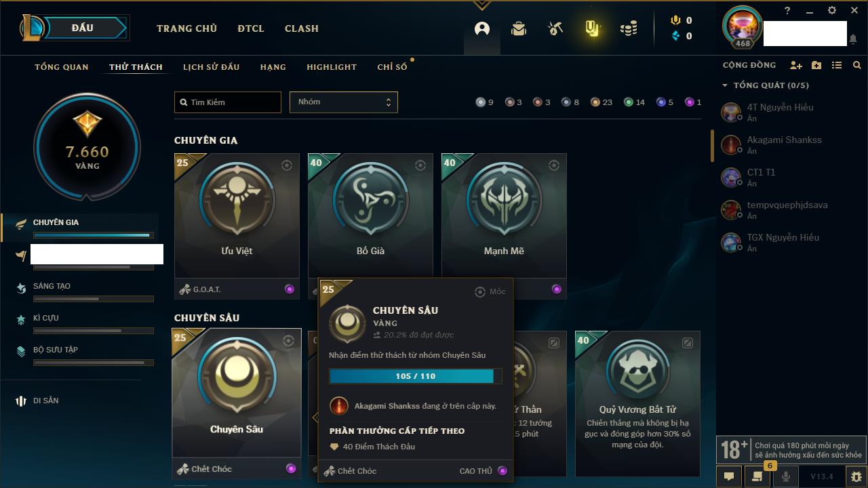This screenshot has height=488, width=868.
Task: Go to the Hạng tab
Action: click(273, 67)
